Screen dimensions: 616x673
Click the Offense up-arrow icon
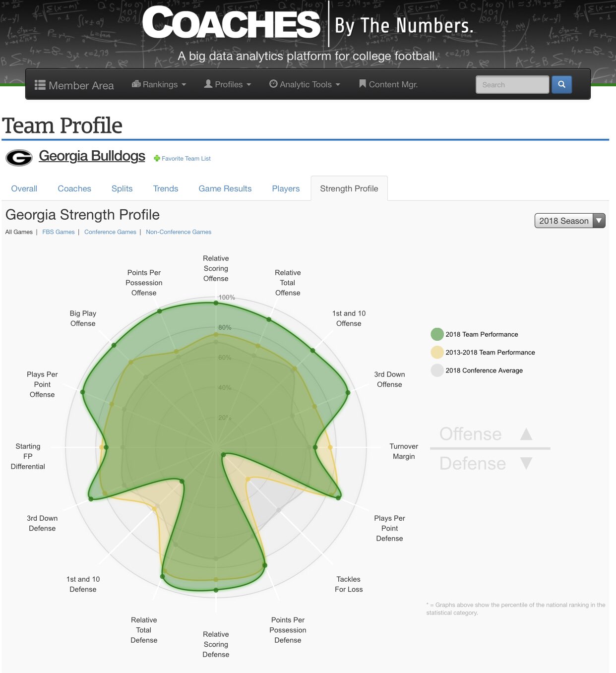pos(526,434)
